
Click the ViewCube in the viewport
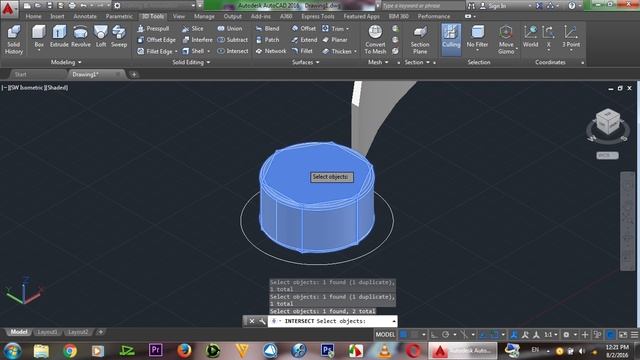[x=608, y=121]
